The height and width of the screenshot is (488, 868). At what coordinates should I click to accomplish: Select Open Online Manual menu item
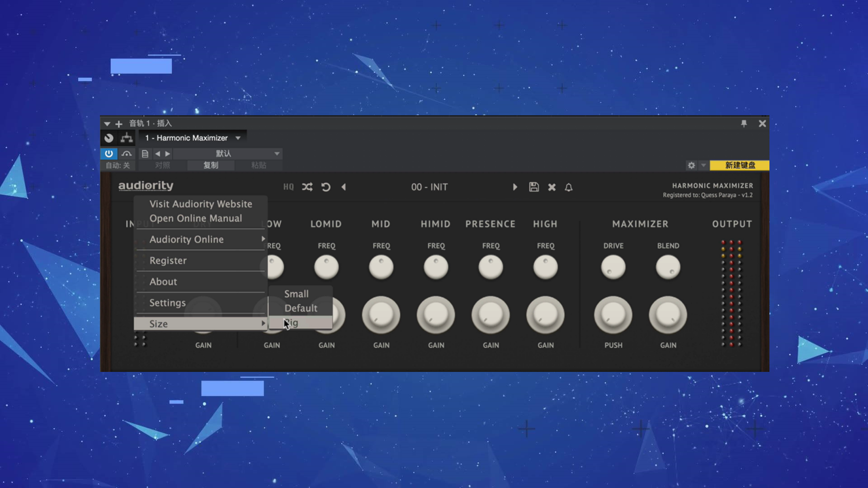click(x=201, y=218)
